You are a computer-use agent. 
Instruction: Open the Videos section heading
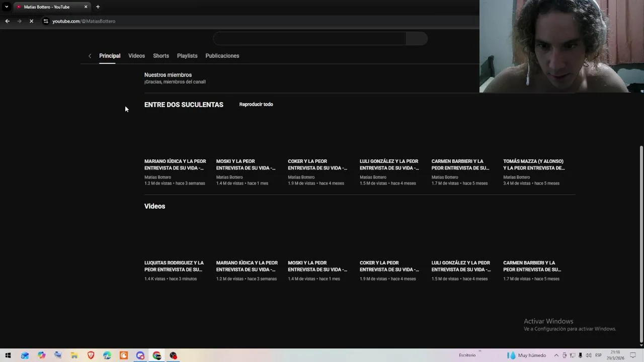point(154,206)
